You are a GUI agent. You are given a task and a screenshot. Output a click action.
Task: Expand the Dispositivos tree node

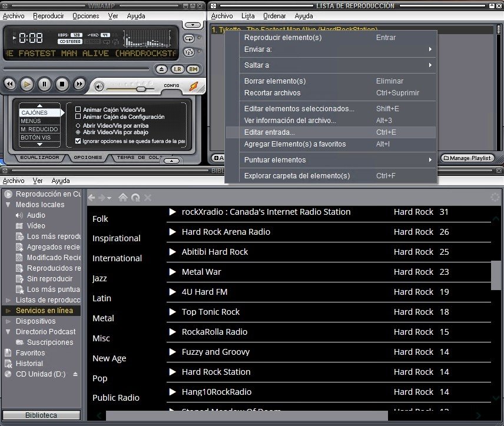pos(8,321)
